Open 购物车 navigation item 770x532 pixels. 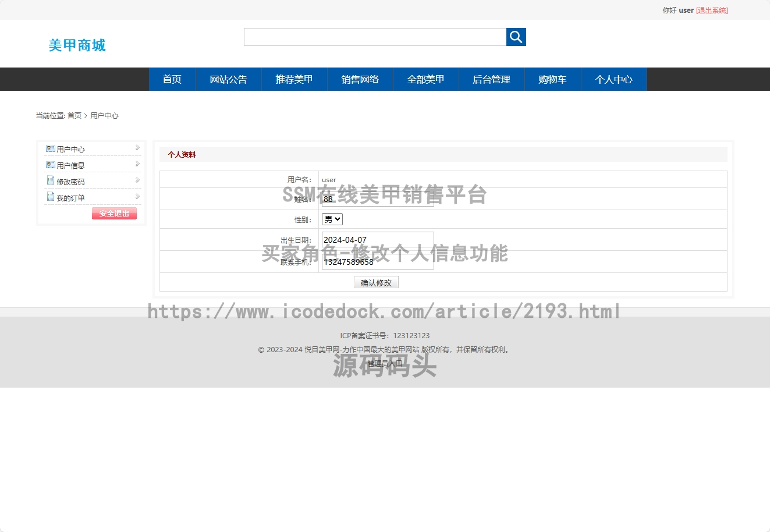553,79
